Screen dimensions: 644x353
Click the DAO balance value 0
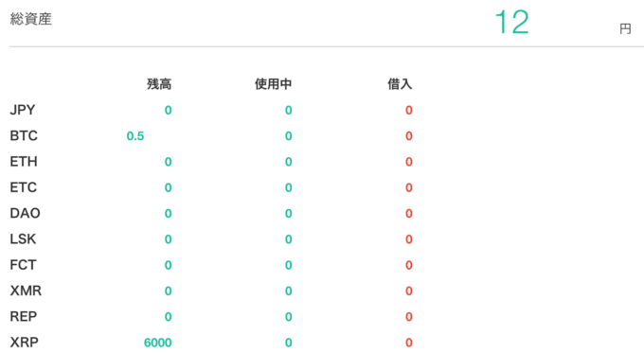[x=168, y=214]
